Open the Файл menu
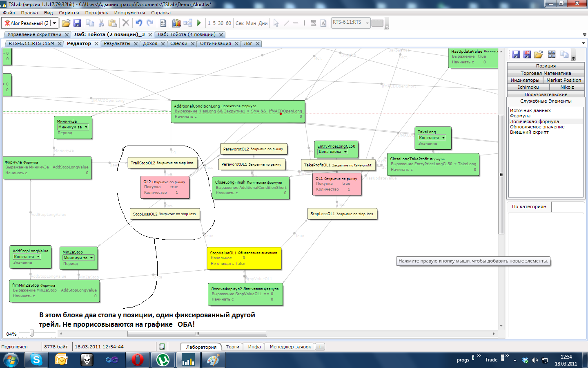Screen dimensions: 588x368 pos(9,13)
